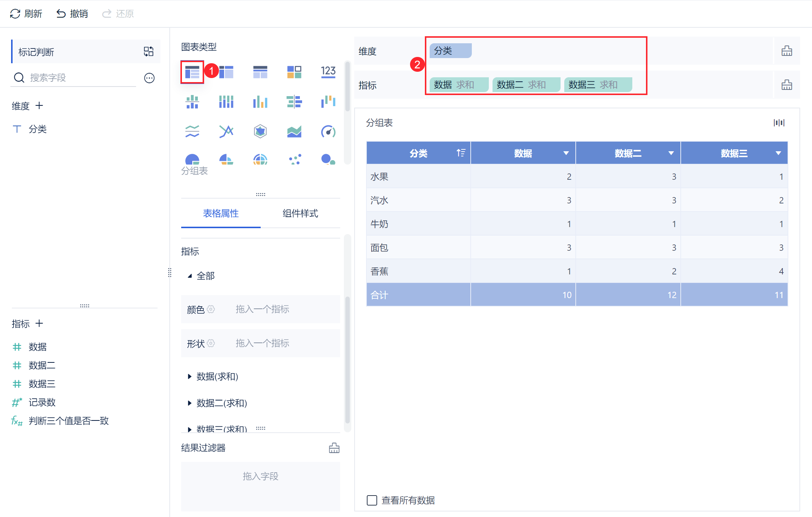Open the more options circle next to search
Viewport: 812px width, 517px height.
point(149,78)
